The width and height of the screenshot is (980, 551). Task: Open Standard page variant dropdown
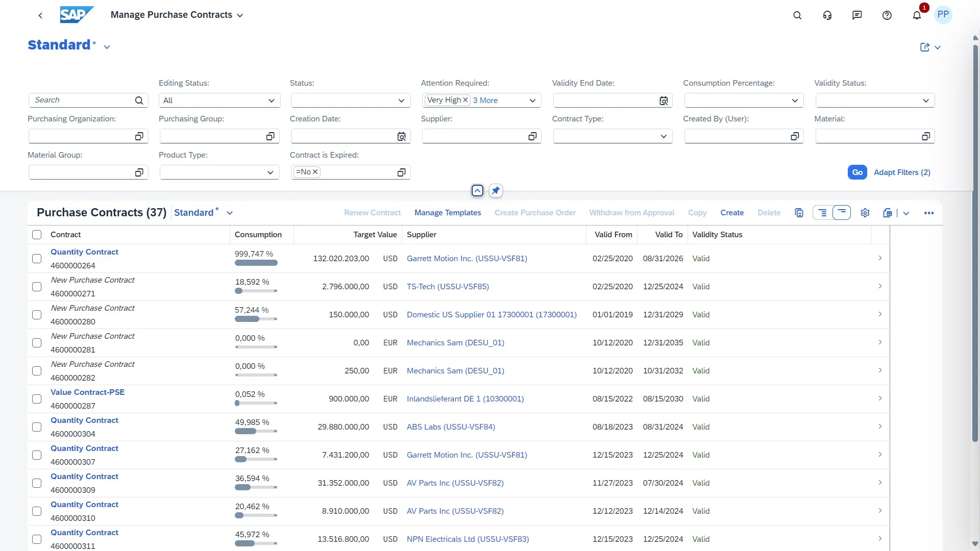(x=107, y=47)
